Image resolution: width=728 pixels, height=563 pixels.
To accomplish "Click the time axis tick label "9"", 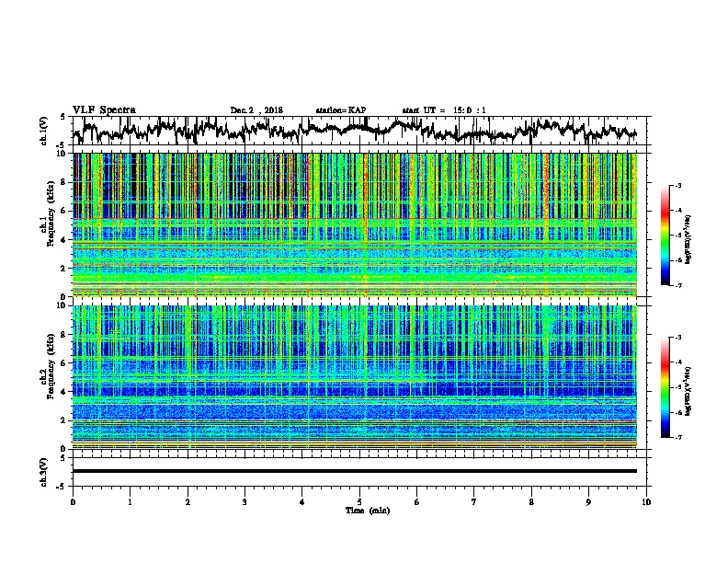I will [x=588, y=502].
